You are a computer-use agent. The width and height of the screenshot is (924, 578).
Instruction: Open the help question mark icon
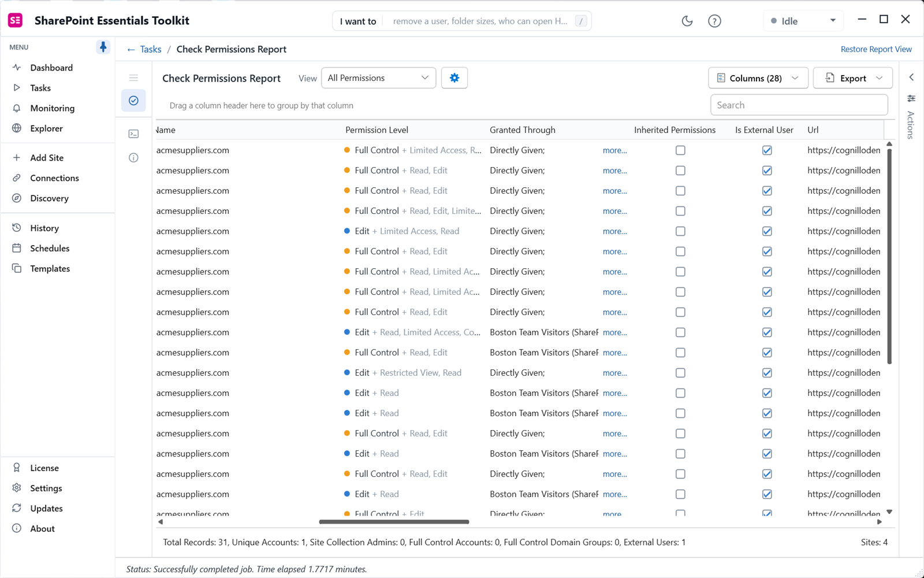714,21
